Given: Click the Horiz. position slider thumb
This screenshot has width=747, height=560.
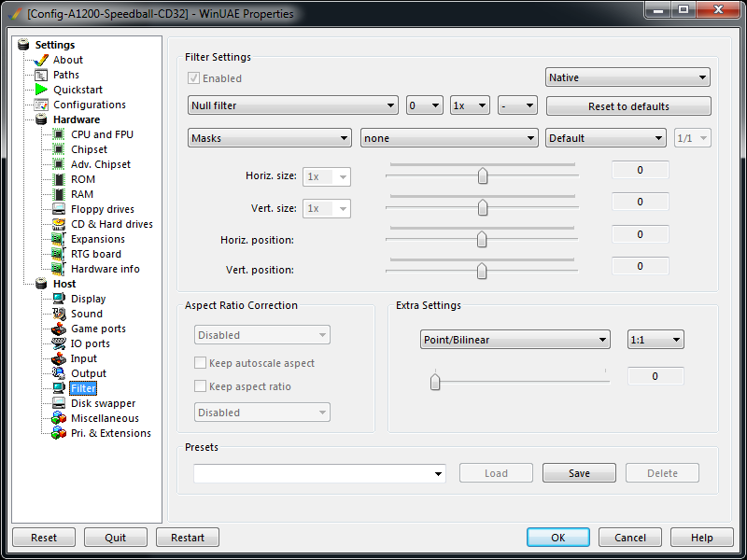Looking at the screenshot, I should [482, 240].
